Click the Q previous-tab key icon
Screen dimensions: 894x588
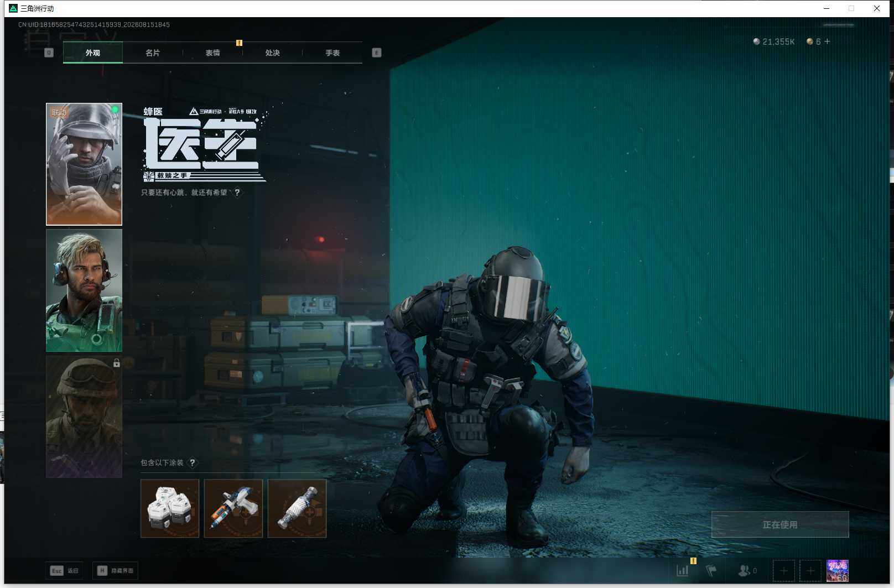coord(49,53)
